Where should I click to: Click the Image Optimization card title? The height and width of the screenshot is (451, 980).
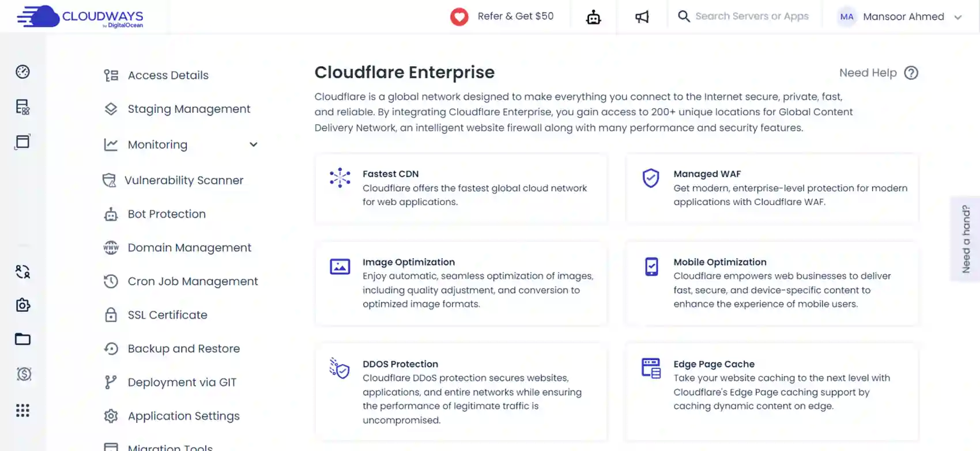coord(409,262)
